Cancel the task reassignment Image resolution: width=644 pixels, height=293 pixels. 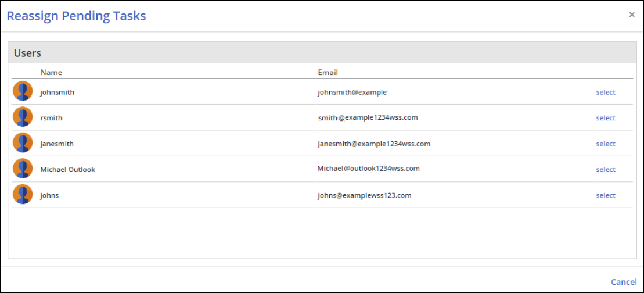coord(623,282)
